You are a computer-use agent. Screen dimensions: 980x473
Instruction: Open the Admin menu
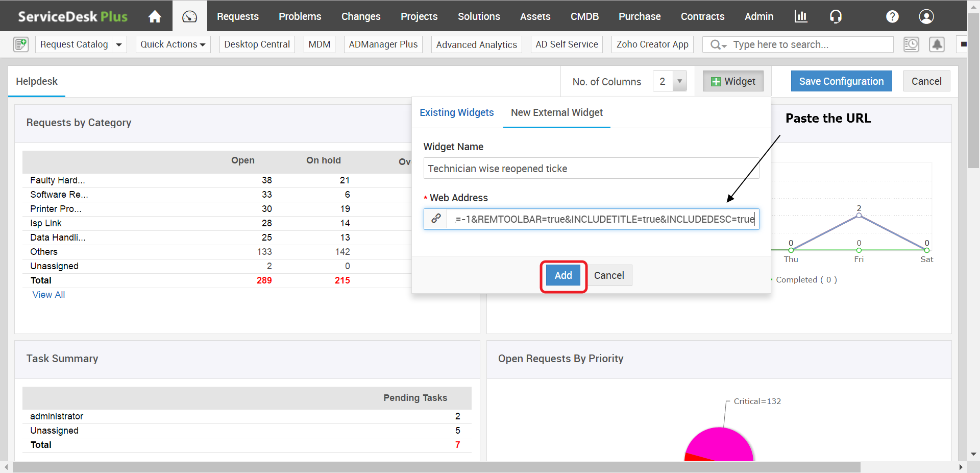[x=759, y=16]
